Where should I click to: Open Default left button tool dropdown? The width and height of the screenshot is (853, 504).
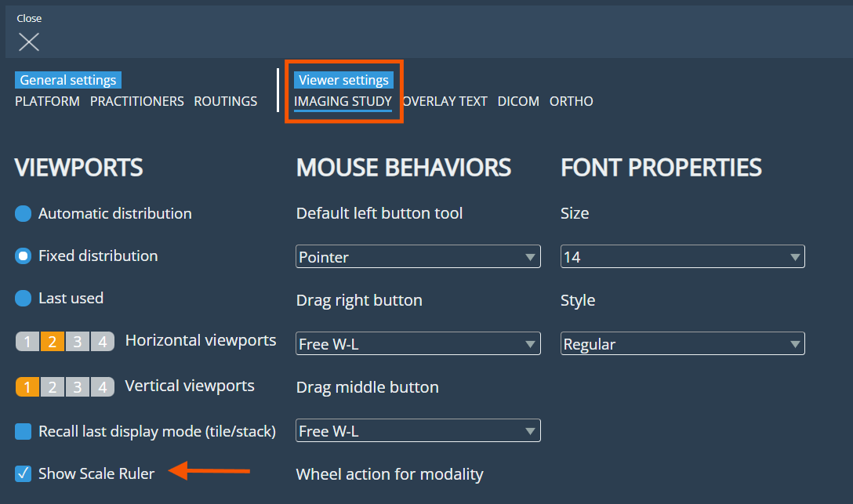tap(418, 257)
